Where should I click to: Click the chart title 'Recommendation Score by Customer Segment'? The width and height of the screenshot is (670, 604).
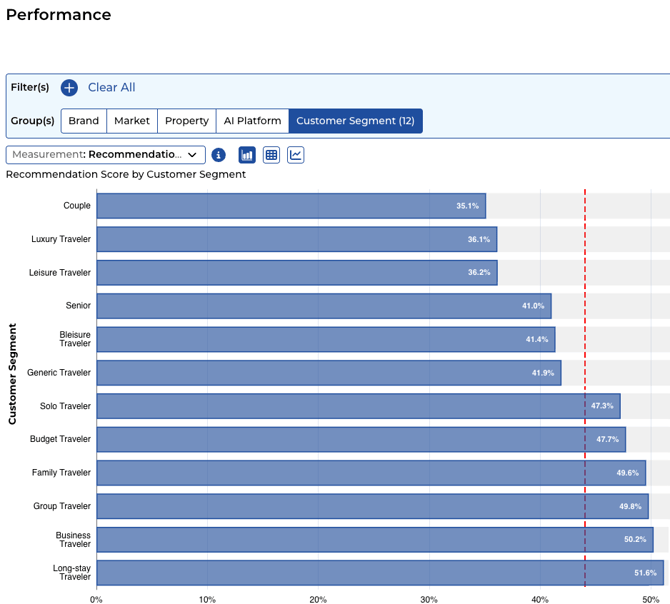pos(126,174)
